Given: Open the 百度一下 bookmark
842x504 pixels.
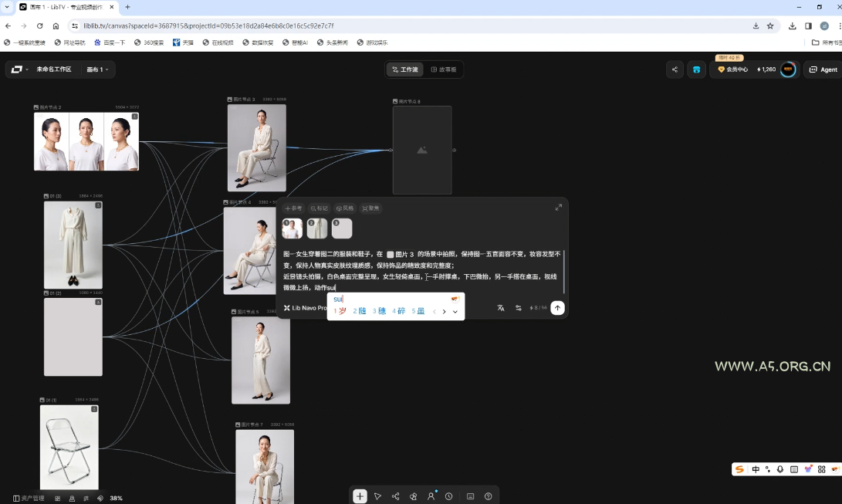Looking at the screenshot, I should pyautogui.click(x=110, y=42).
